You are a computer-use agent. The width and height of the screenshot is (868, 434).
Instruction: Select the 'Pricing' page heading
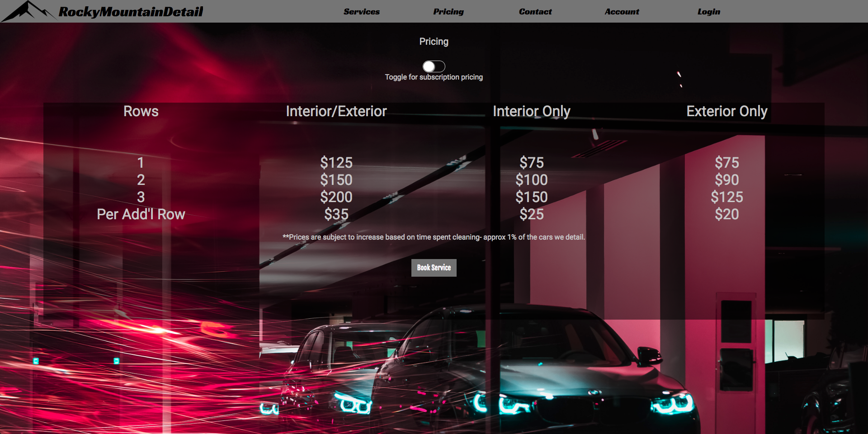[x=434, y=42]
